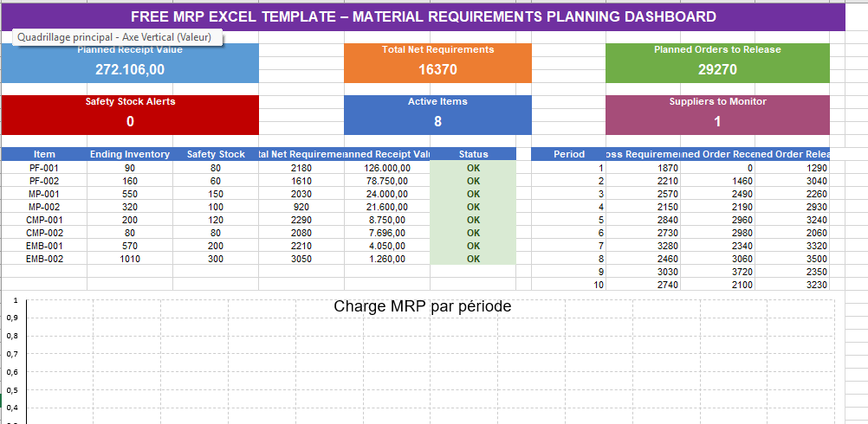Select the Status column header
868x424 pixels.
pyautogui.click(x=473, y=154)
